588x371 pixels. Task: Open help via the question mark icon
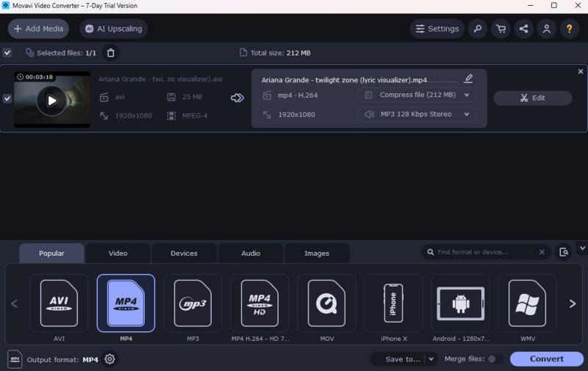[569, 29]
